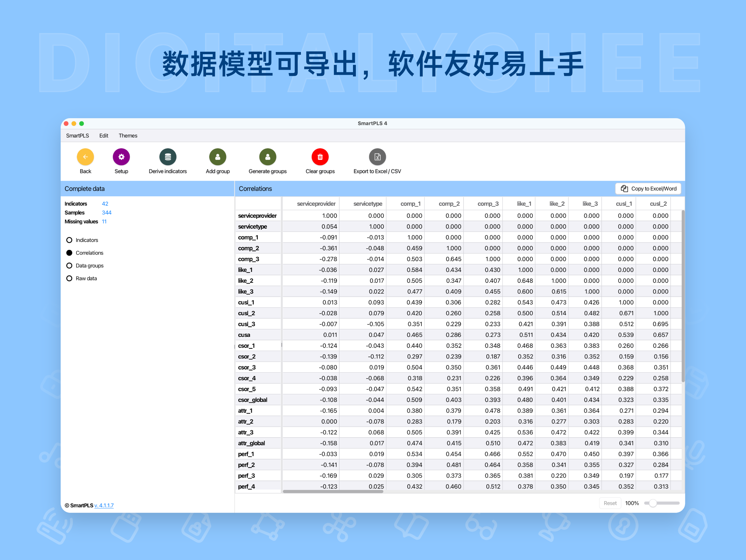This screenshot has height=560, width=746.
Task: Select the Derive indicators icon
Action: point(168,157)
